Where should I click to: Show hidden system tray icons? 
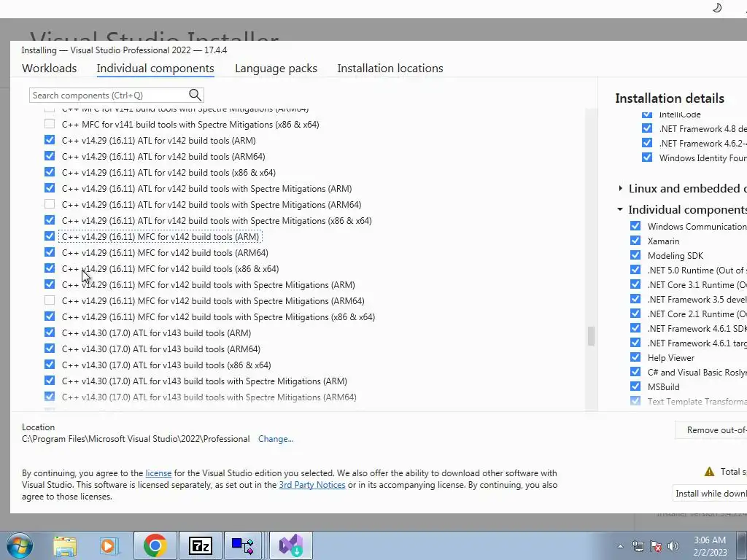coord(620,546)
